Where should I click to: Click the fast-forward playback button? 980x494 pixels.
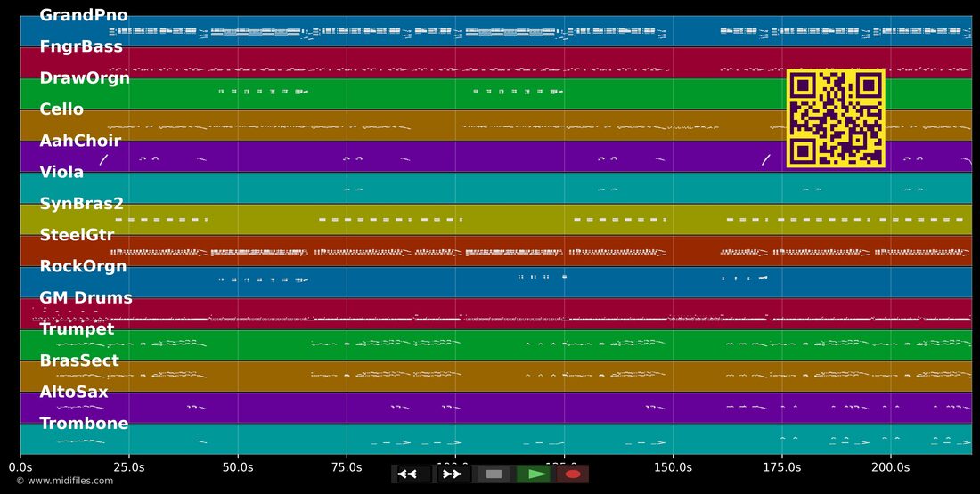[452, 474]
